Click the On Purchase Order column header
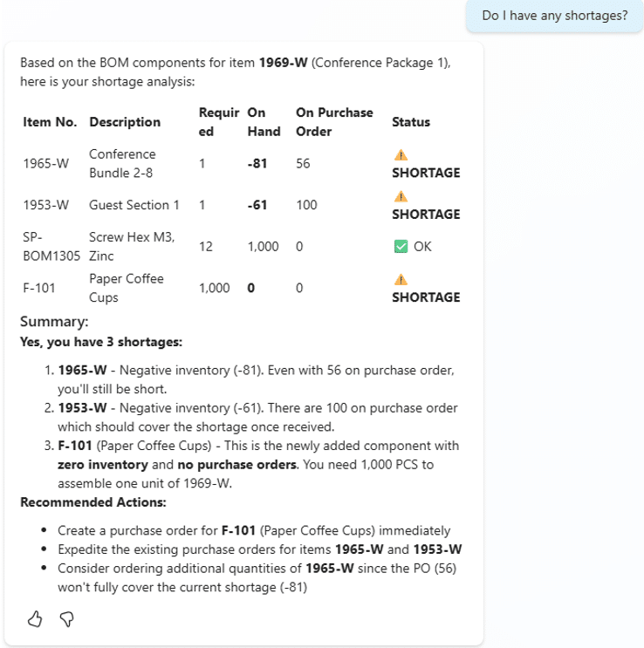The width and height of the screenshot is (644, 648). click(x=334, y=122)
